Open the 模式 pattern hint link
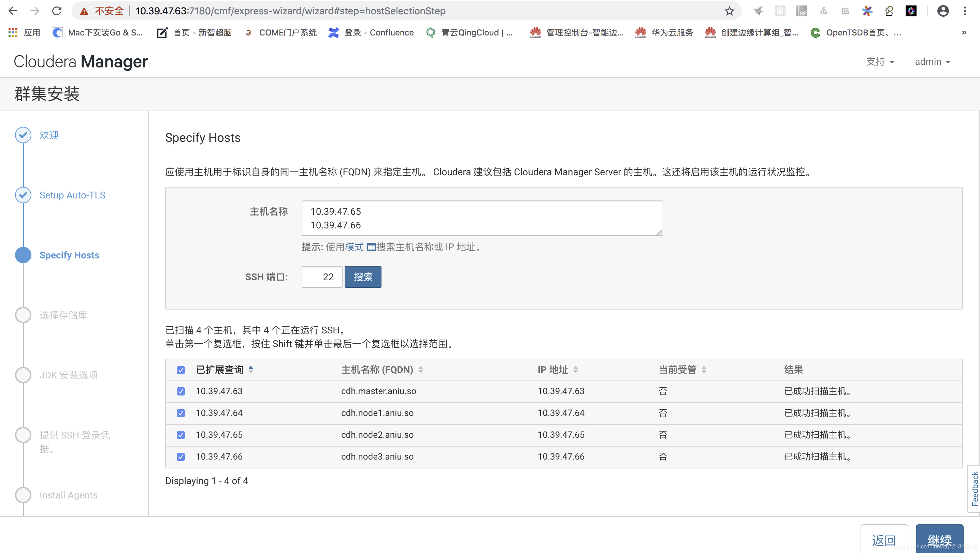This screenshot has width=980, height=553. pos(354,247)
